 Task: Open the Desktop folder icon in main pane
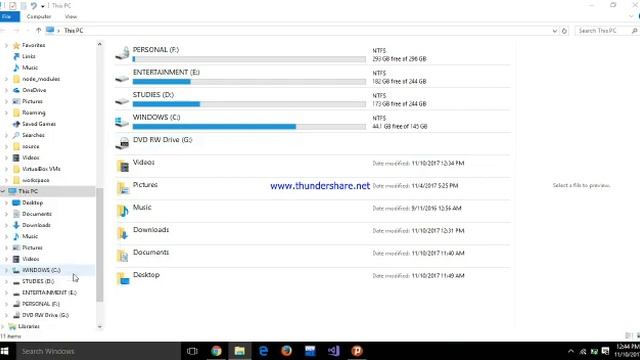tap(123, 278)
